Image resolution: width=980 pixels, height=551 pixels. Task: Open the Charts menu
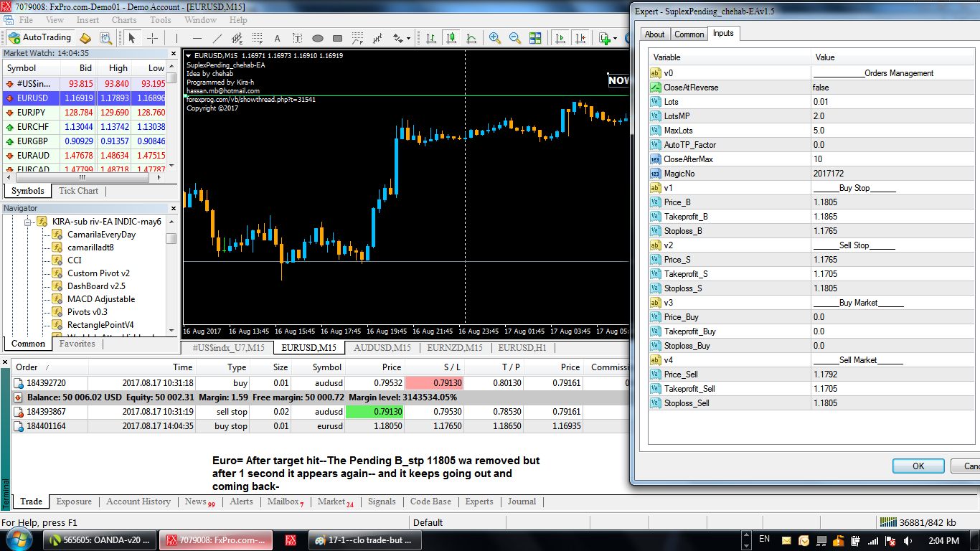[x=124, y=20]
